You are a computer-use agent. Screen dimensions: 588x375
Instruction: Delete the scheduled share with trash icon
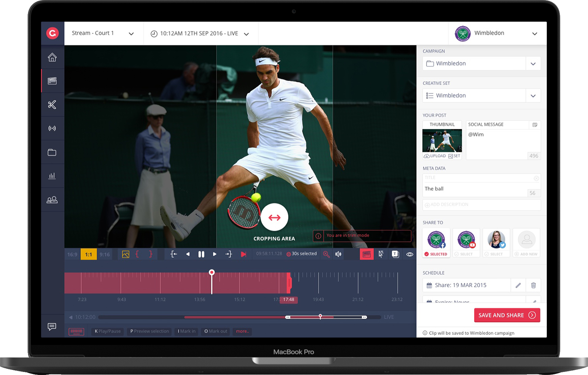coord(533,285)
